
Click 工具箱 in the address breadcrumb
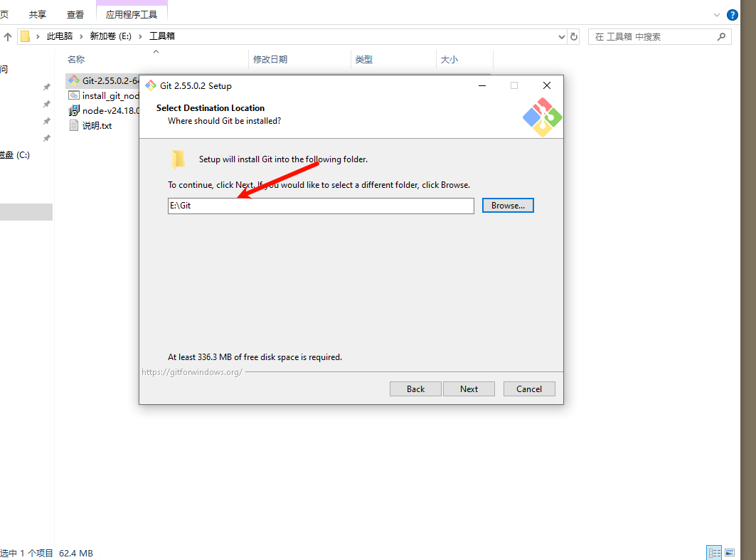coord(162,36)
